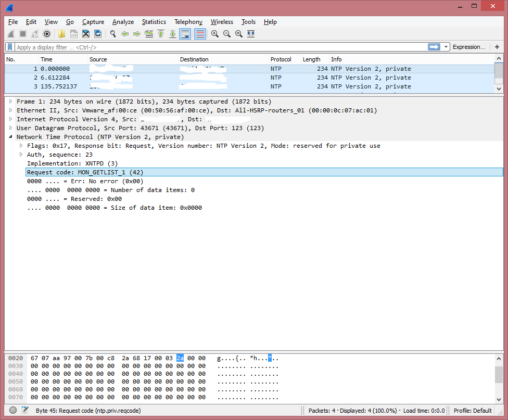The image size is (508, 420).
Task: Reload the capture file icon
Action: 98,34
